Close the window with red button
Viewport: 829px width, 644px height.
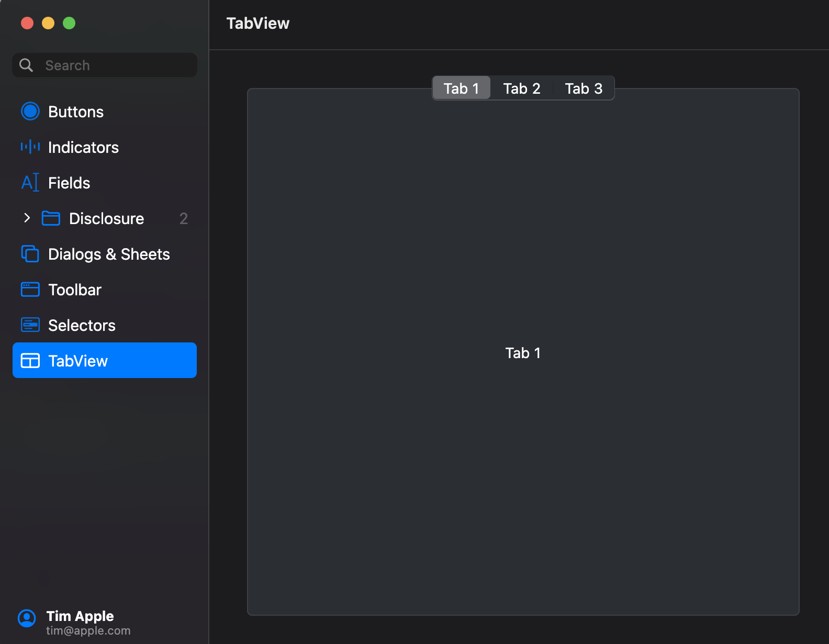point(27,23)
